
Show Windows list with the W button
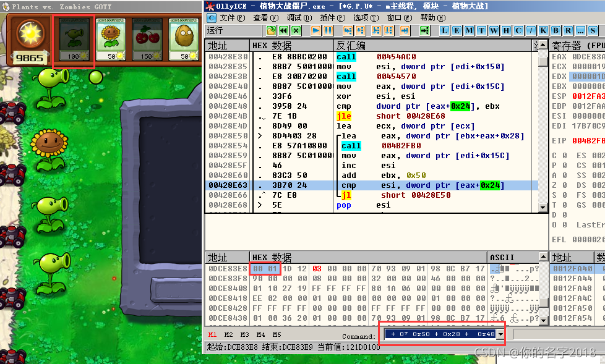point(494,30)
